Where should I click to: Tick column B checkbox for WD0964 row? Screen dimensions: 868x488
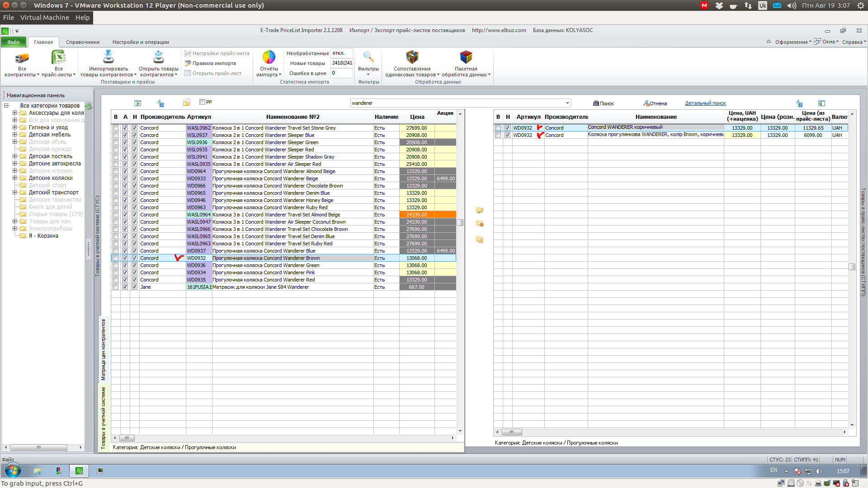[x=116, y=171]
